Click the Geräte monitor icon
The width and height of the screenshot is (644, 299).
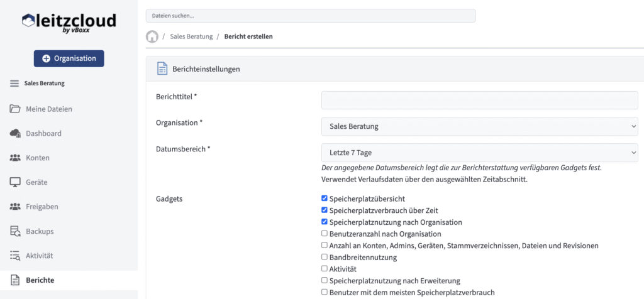tap(15, 182)
